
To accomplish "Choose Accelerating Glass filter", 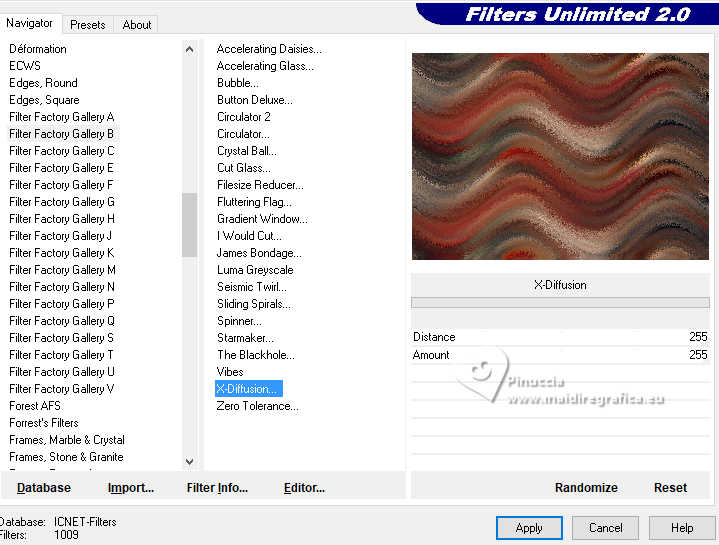I will pyautogui.click(x=265, y=66).
